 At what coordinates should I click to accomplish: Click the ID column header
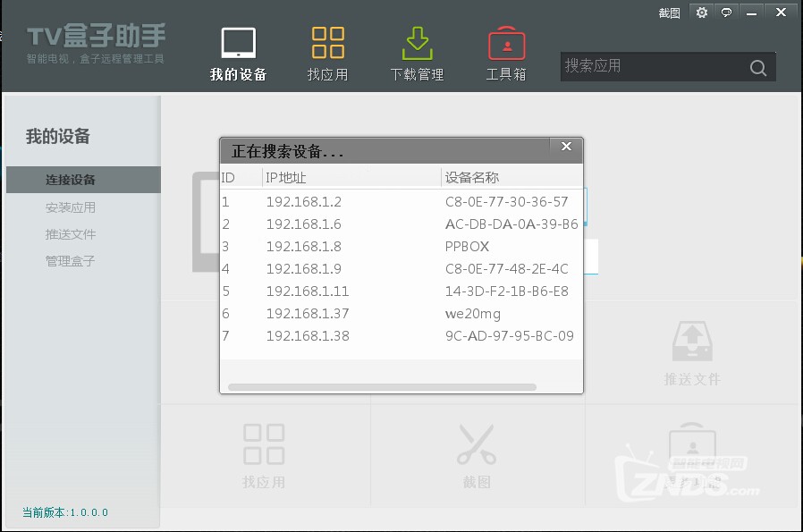(x=241, y=178)
